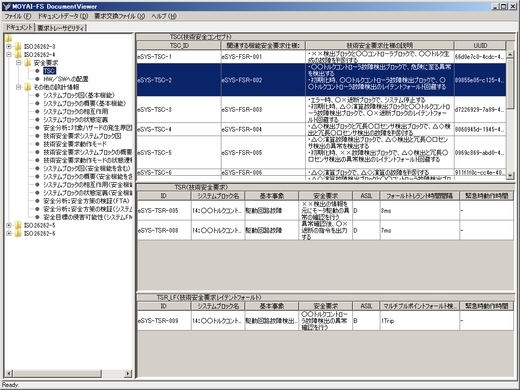Click TSC table scroll down arrow
Viewport: 520px width, 390px height.
(510, 175)
